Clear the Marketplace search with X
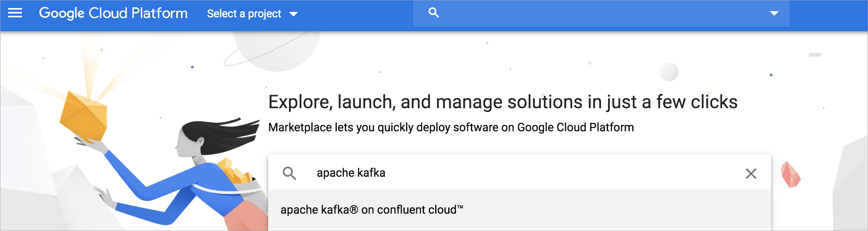Screen dimensions: 868x231 tap(751, 174)
